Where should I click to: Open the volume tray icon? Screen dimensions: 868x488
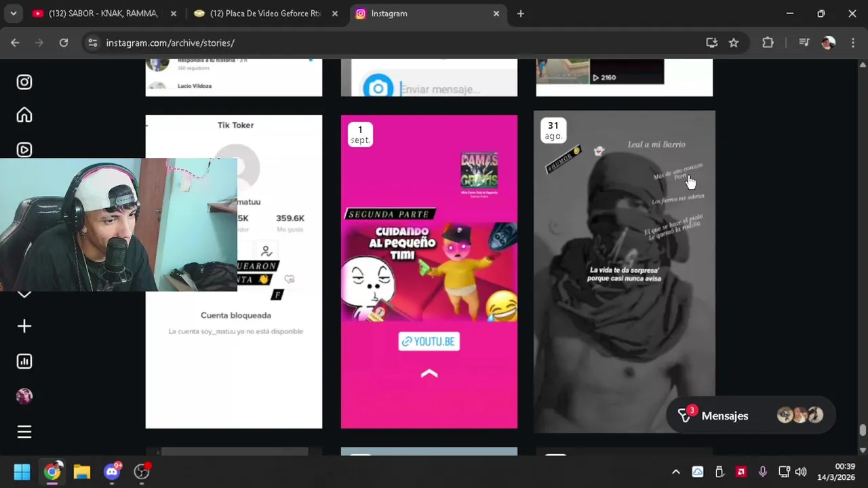[x=801, y=472]
